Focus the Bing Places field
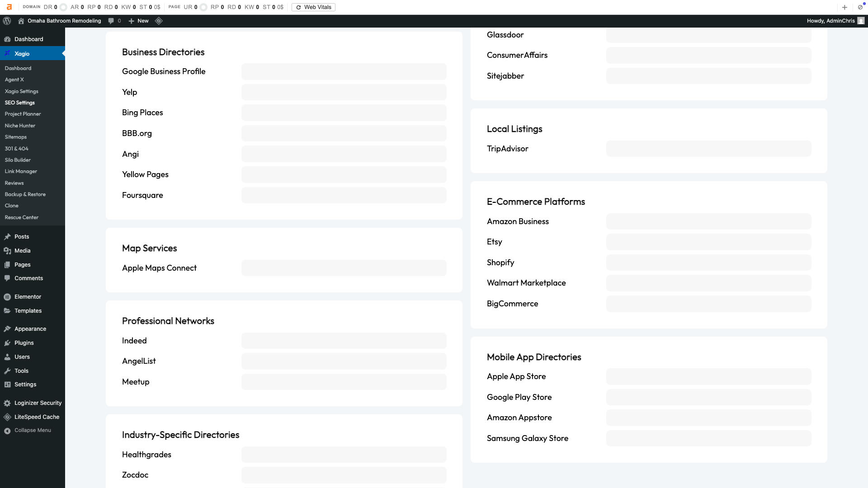 [344, 113]
